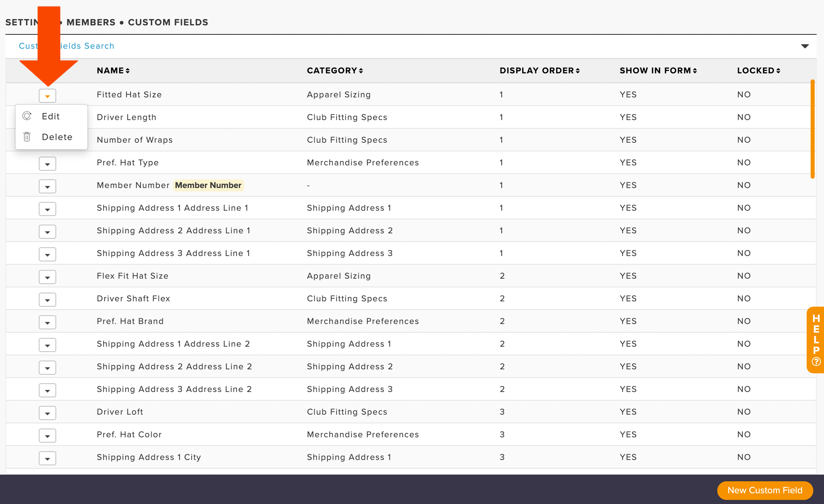Open the action dropdown for Flex Fit Hat Size
The image size is (824, 504).
point(47,277)
